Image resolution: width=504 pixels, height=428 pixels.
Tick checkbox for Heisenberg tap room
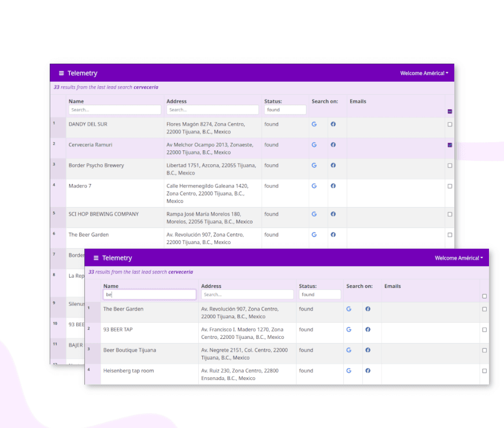(484, 371)
